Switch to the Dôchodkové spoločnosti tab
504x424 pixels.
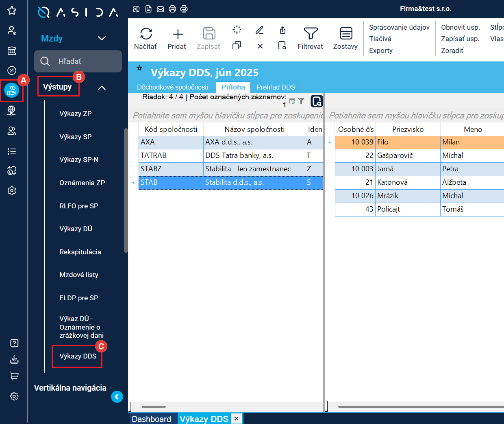point(172,87)
